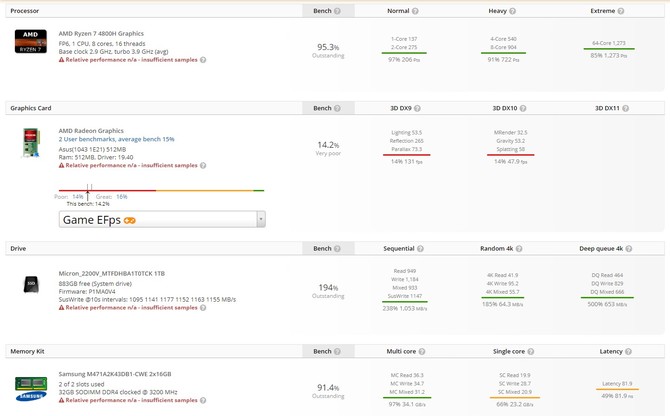Click help icon after memory insufficient samples warning
This screenshot has height=416, width=670.
[x=203, y=400]
